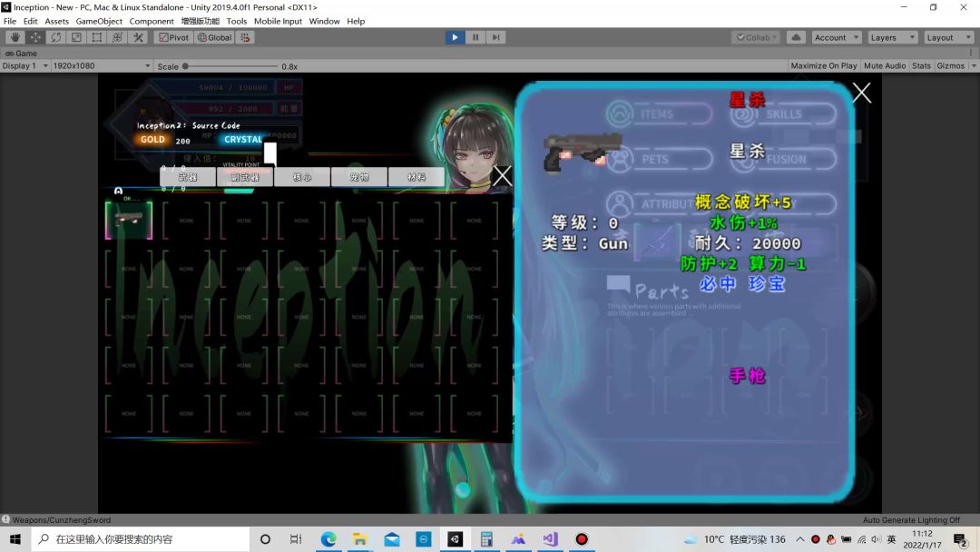The width and height of the screenshot is (980, 552).
Task: Open the GameObject menu
Action: [99, 21]
